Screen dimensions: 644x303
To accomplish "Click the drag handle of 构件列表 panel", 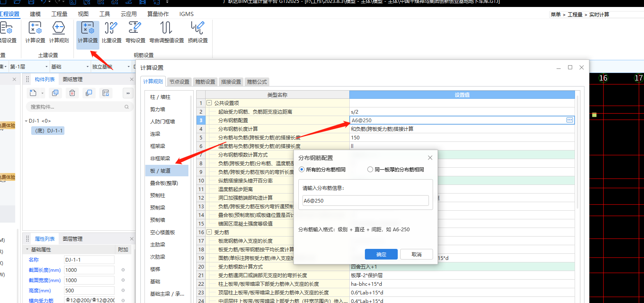I will tap(28, 79).
